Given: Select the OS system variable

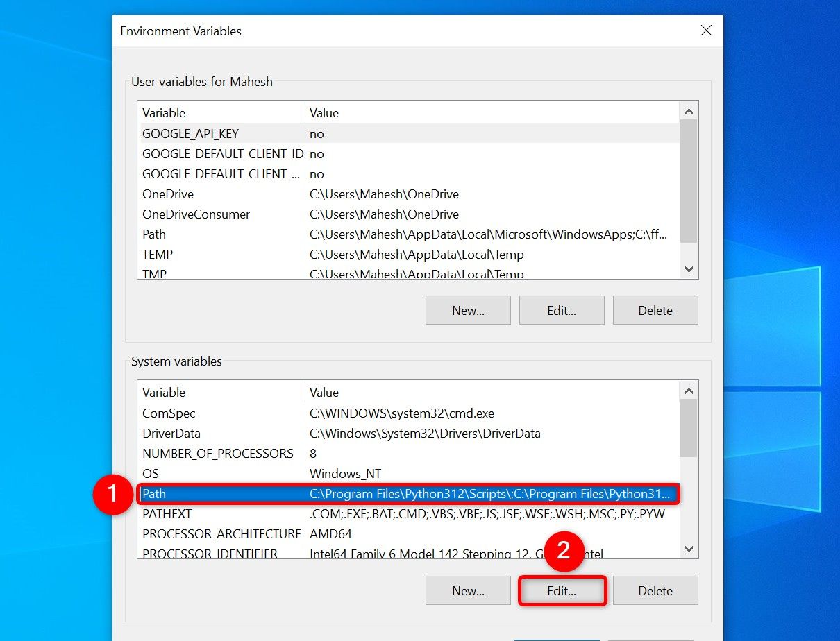Looking at the screenshot, I should coord(409,474).
